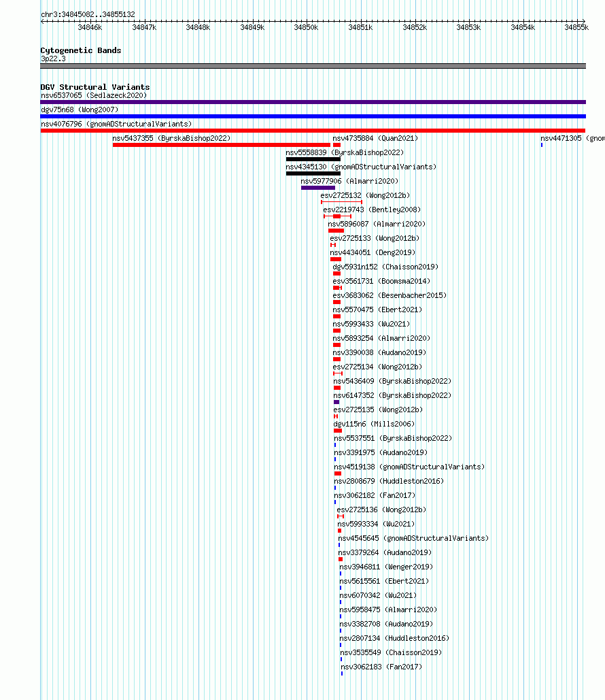
Task: Open variant nsv3379264 (Audano2019) label
Action: (385, 552)
